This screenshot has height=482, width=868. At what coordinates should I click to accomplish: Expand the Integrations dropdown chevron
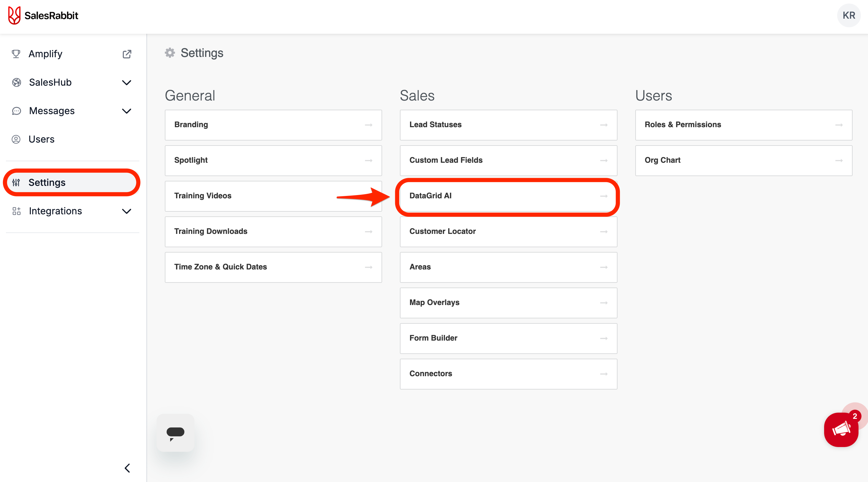[x=126, y=211]
